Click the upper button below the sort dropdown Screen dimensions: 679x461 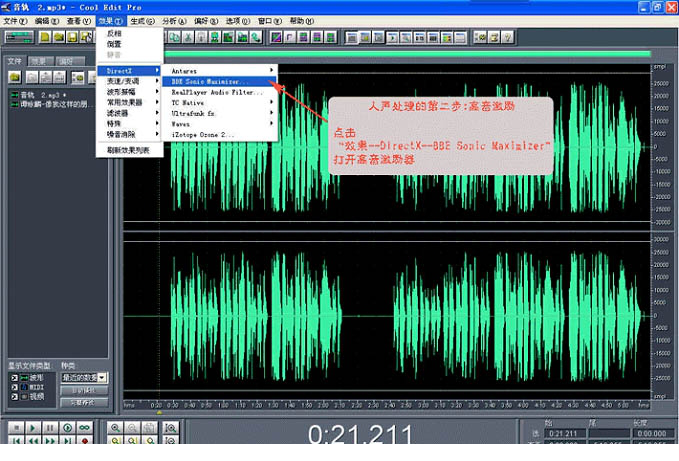pyautogui.click(x=84, y=390)
